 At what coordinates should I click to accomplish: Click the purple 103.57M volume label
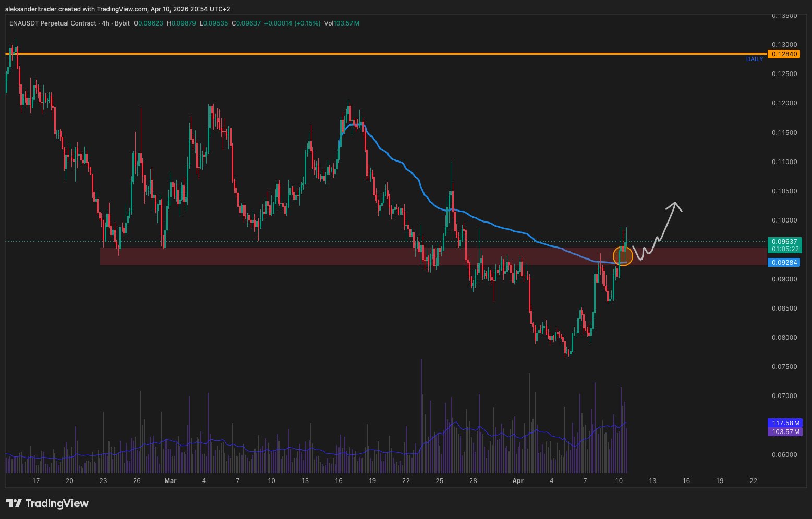784,431
